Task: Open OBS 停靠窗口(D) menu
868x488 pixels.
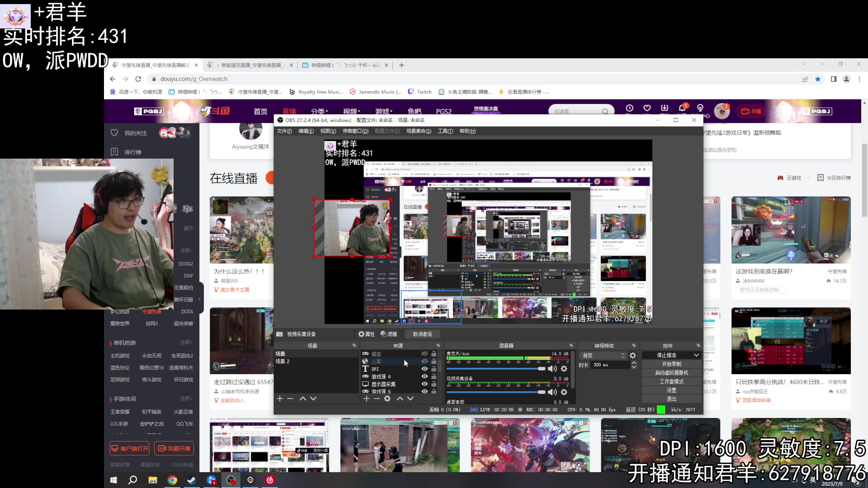Action: (x=355, y=131)
